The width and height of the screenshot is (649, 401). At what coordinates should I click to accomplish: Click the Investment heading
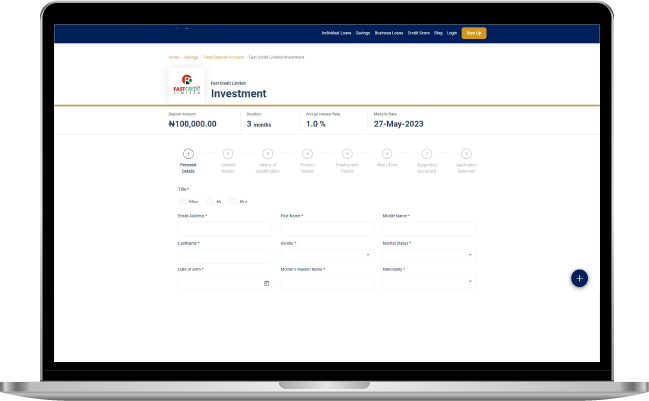238,94
